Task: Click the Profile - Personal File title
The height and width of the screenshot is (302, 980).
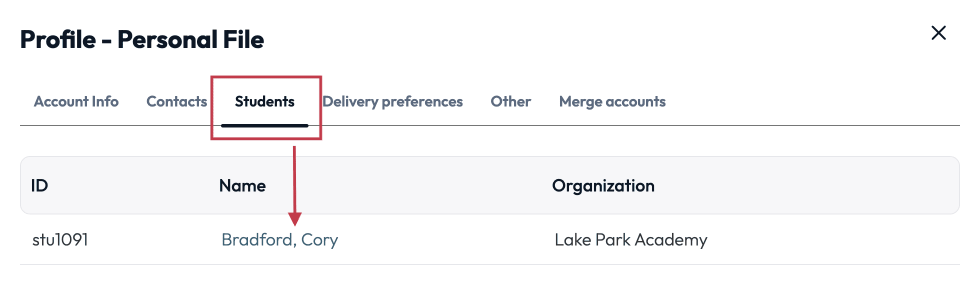Action: (142, 39)
